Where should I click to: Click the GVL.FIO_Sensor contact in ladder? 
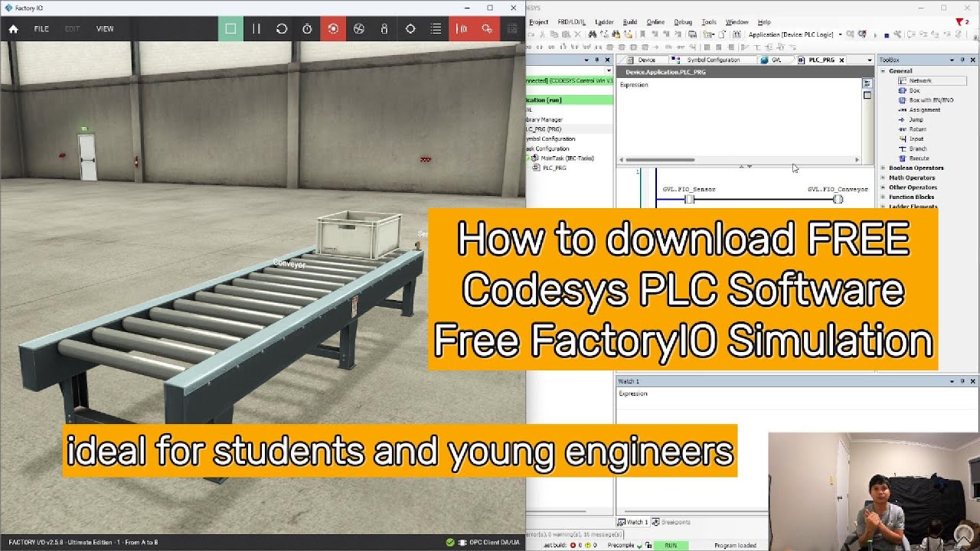689,199
